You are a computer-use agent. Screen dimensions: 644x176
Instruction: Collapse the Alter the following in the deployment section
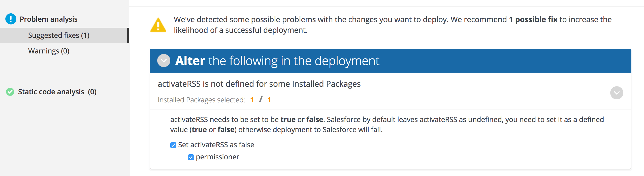click(x=164, y=61)
